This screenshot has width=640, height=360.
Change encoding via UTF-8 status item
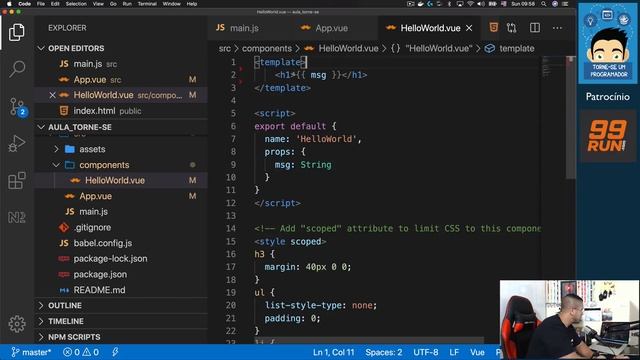point(426,352)
